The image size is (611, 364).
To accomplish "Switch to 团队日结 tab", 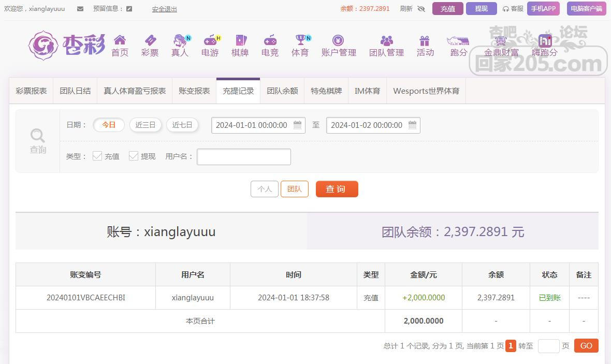I will (75, 91).
